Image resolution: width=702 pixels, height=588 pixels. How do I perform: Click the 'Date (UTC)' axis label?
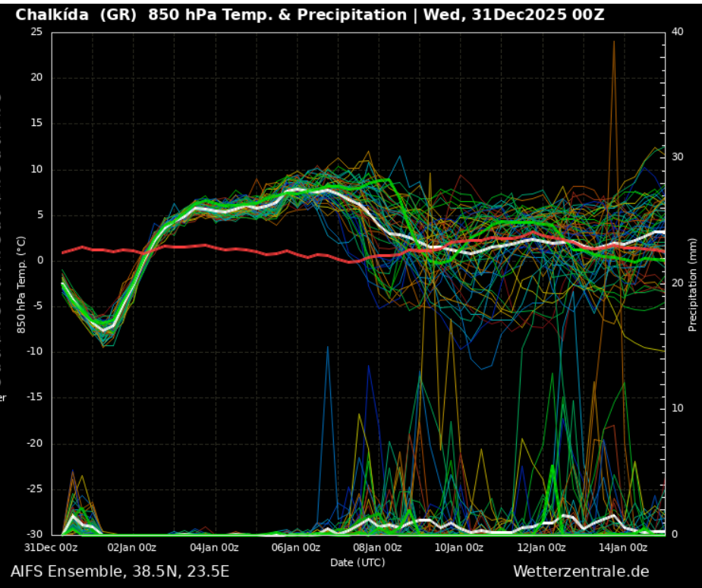pyautogui.click(x=357, y=562)
